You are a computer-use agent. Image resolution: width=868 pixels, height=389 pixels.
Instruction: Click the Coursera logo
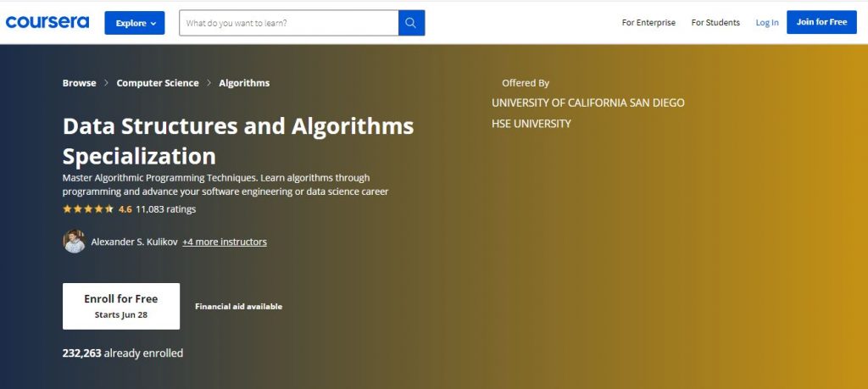pos(47,22)
